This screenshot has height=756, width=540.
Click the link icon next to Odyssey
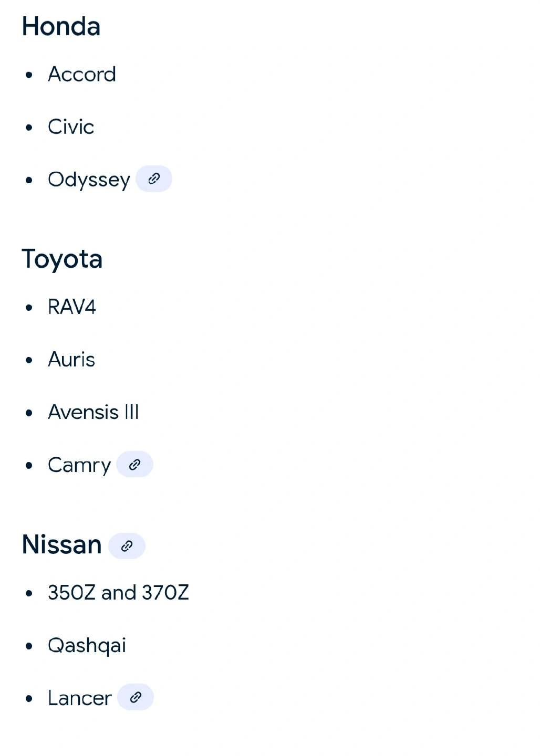tap(154, 179)
